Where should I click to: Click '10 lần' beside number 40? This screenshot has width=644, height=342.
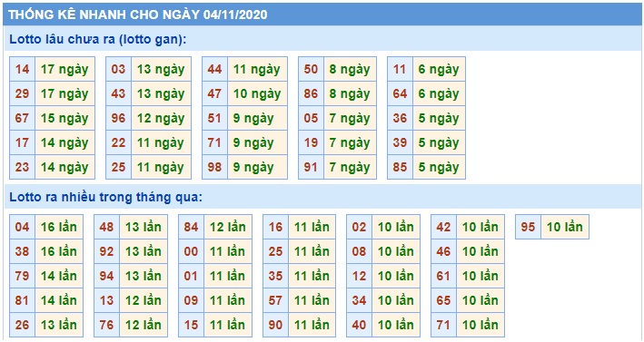[x=396, y=325]
